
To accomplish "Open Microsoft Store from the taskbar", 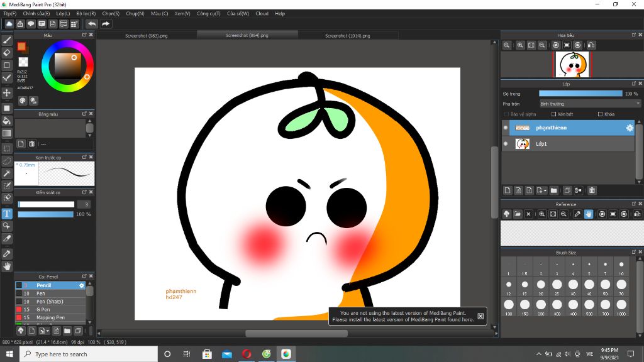I will [207, 354].
